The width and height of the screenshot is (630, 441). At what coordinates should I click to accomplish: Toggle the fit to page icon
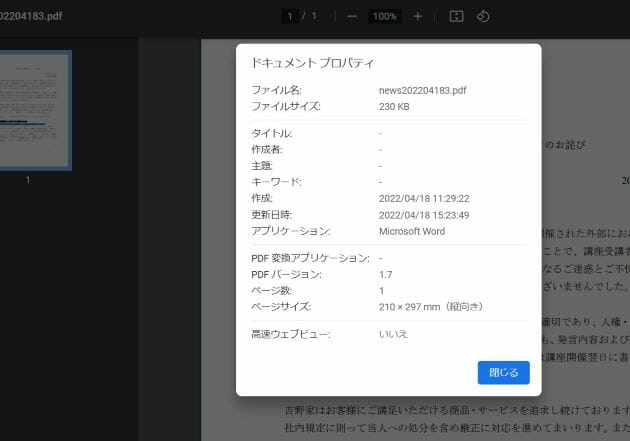tap(456, 17)
